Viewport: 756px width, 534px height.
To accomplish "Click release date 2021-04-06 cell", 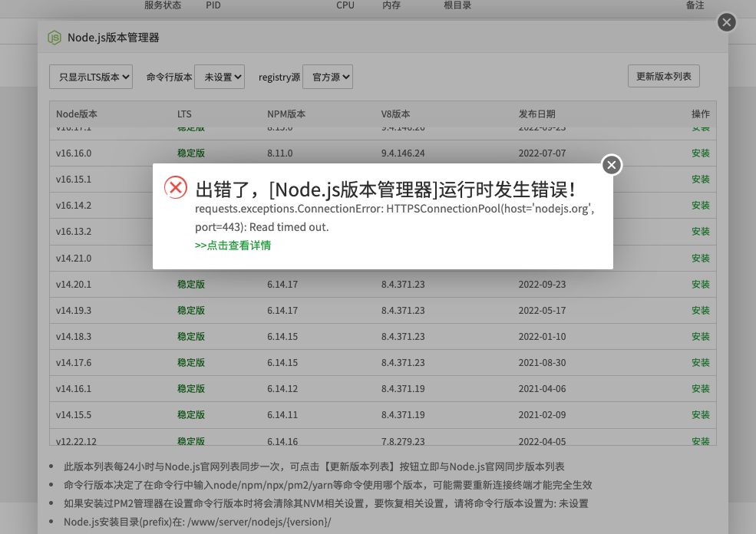I will 542,388.
